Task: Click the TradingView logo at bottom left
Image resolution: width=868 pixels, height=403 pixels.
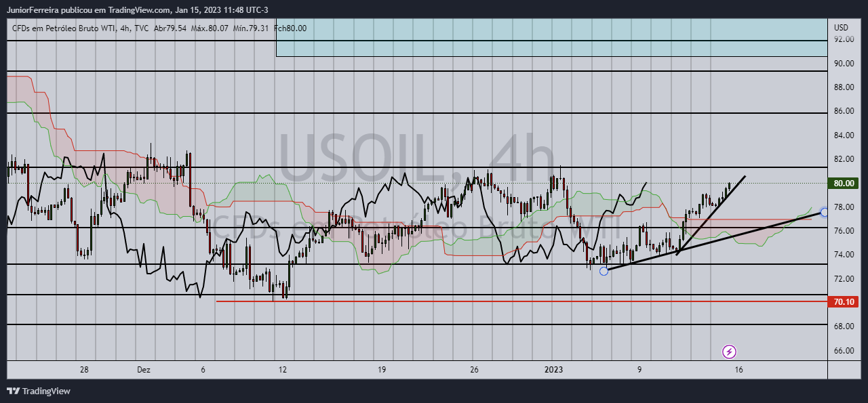Action: [39, 391]
